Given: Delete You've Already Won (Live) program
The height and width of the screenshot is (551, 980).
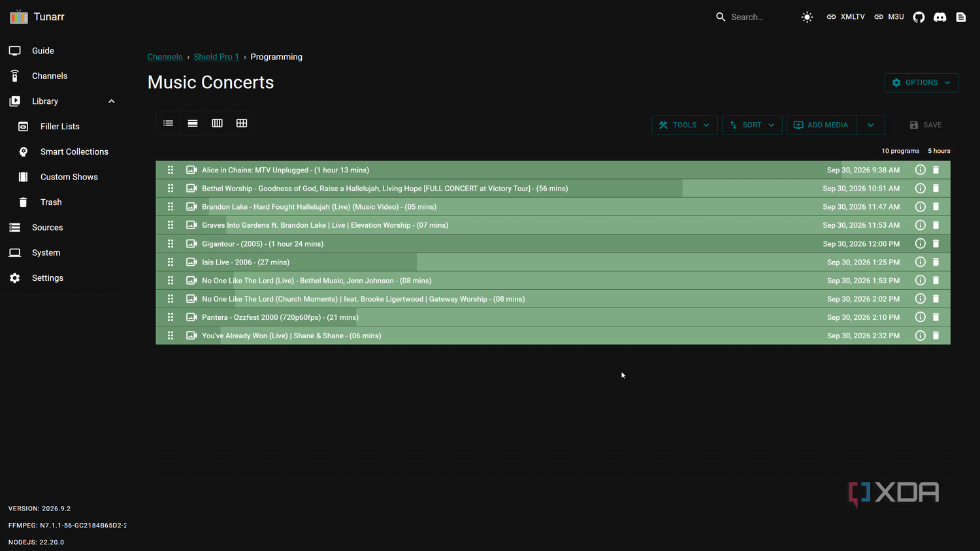Looking at the screenshot, I should coord(936,336).
